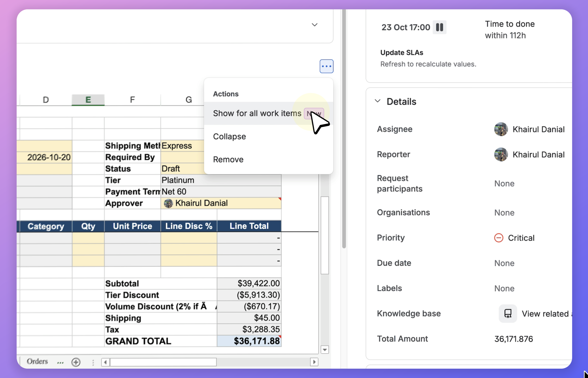Click the spreadsheet scroll left arrow

(x=105, y=362)
